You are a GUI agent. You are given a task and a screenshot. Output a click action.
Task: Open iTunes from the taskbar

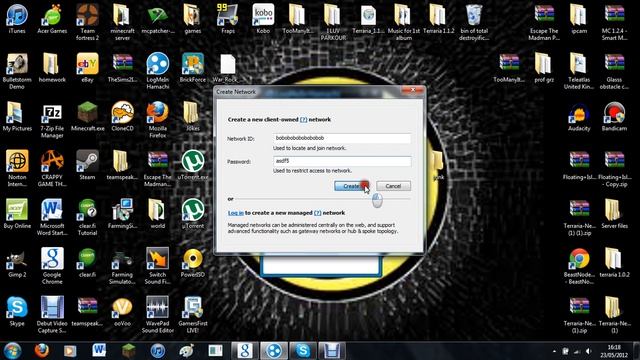click(158, 351)
